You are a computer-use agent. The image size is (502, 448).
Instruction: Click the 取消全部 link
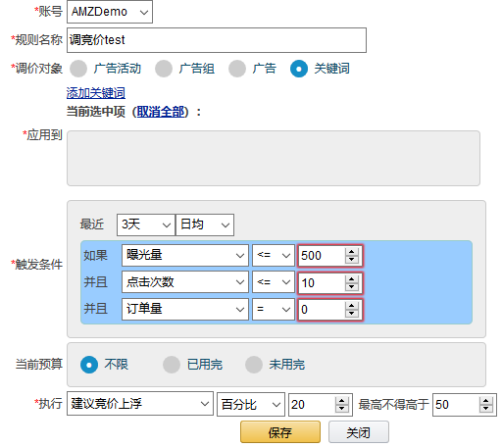(161, 112)
